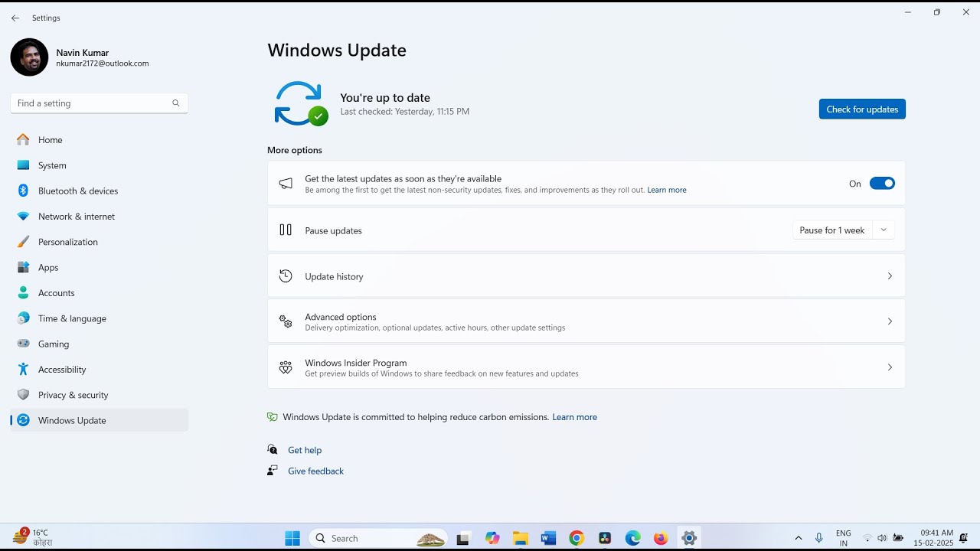
Task: Open Bluetooth & devices settings
Action: coord(99,191)
